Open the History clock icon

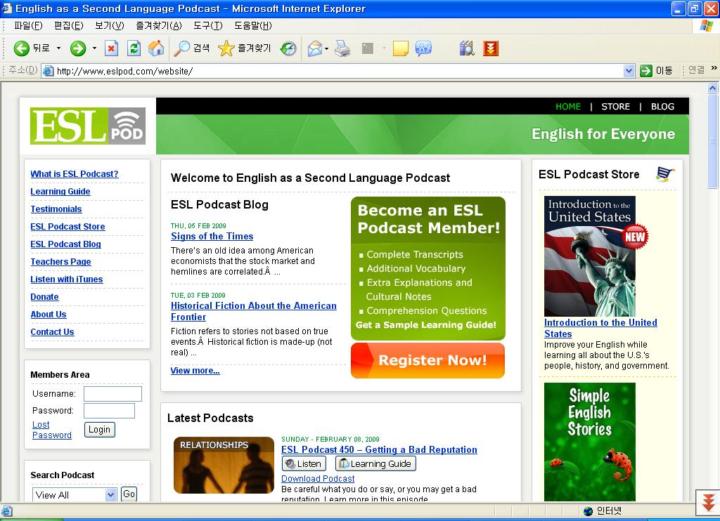pos(288,48)
